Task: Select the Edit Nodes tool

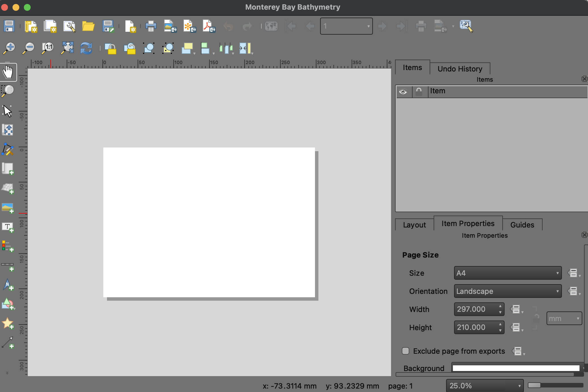Action: [8, 149]
